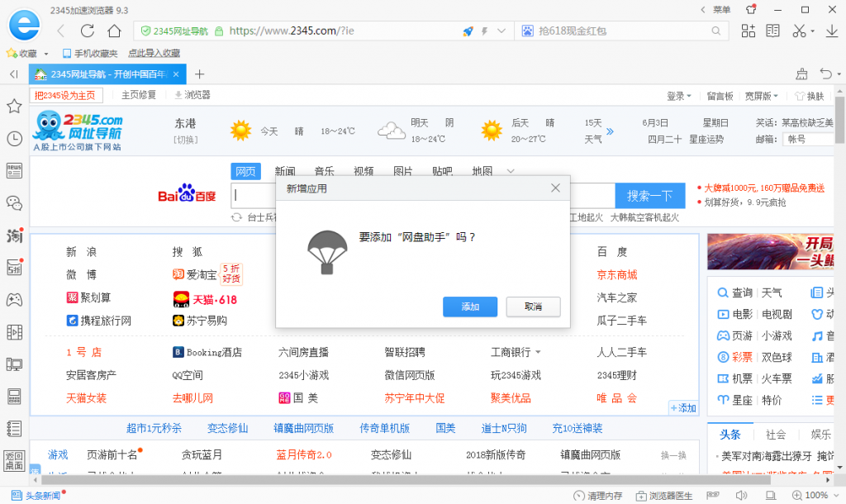Click 浏览器医生 in status bar
The image size is (846, 504).
(x=664, y=496)
